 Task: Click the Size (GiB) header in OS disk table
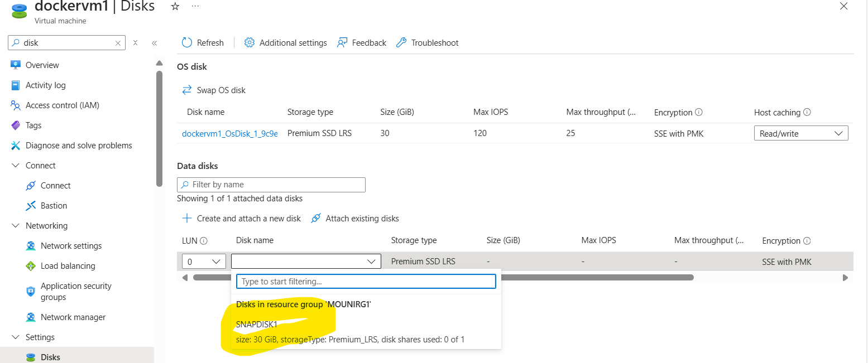tap(397, 112)
